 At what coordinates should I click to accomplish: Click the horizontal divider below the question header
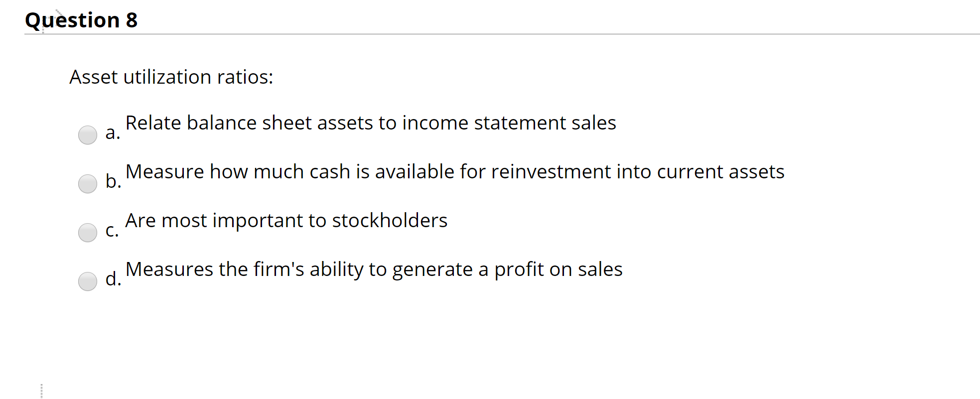click(490, 34)
